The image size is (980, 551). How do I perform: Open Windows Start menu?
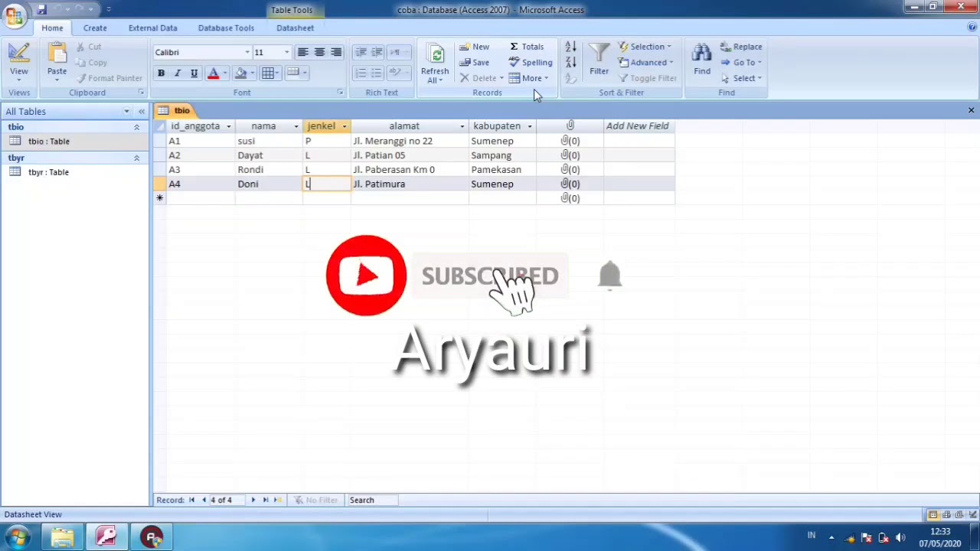point(17,537)
